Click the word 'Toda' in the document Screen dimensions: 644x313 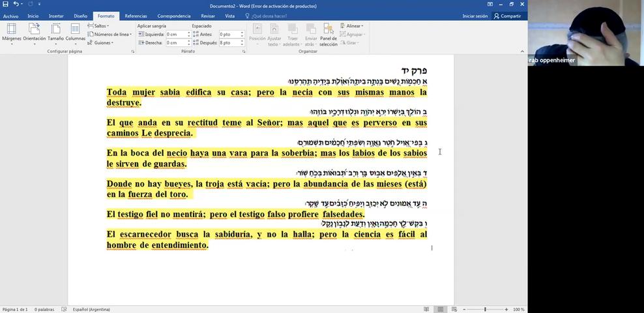(117, 92)
